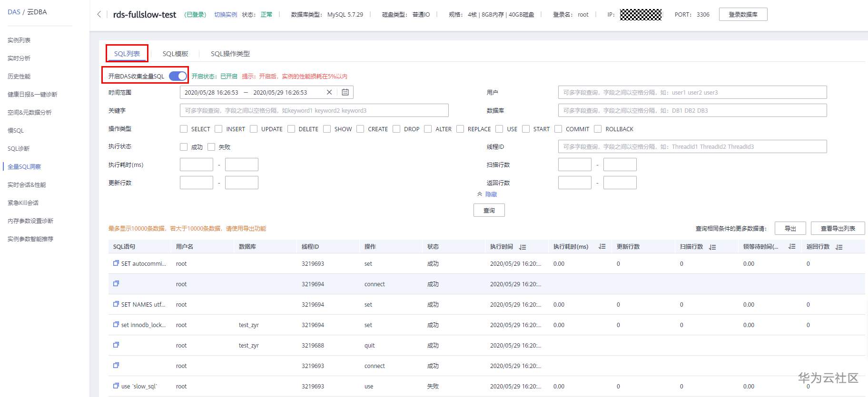The image size is (868, 397).
Task: Clear the time range with the X icon
Action: click(329, 92)
